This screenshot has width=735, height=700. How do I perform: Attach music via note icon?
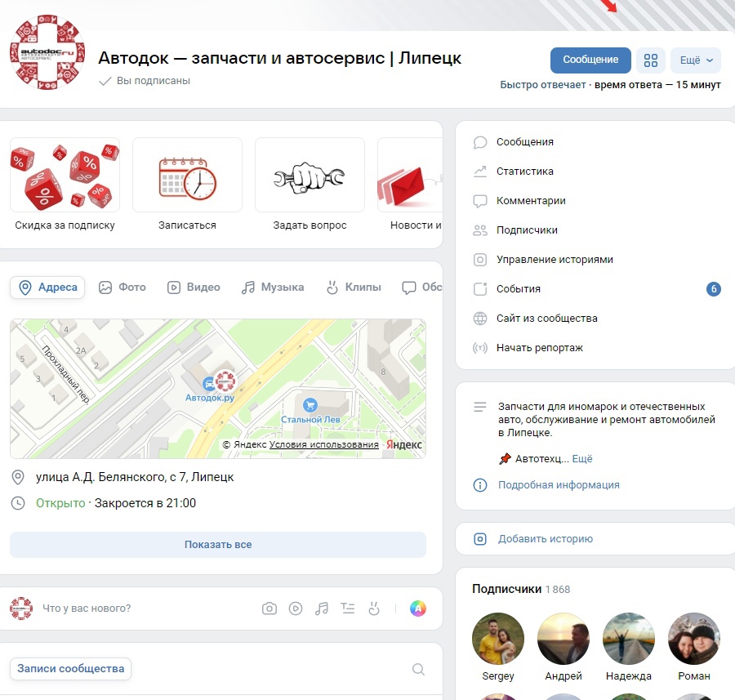pyautogui.click(x=322, y=609)
